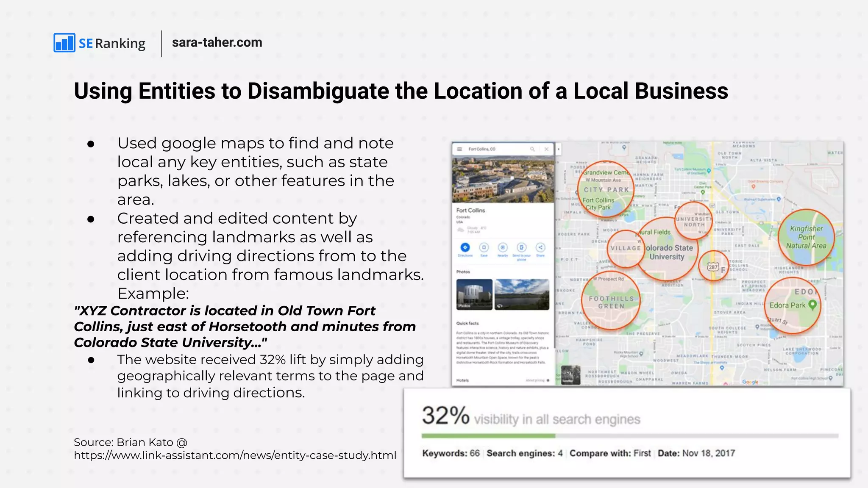Collapse the Maps side panel arrow
The image size is (868, 488).
pos(559,149)
